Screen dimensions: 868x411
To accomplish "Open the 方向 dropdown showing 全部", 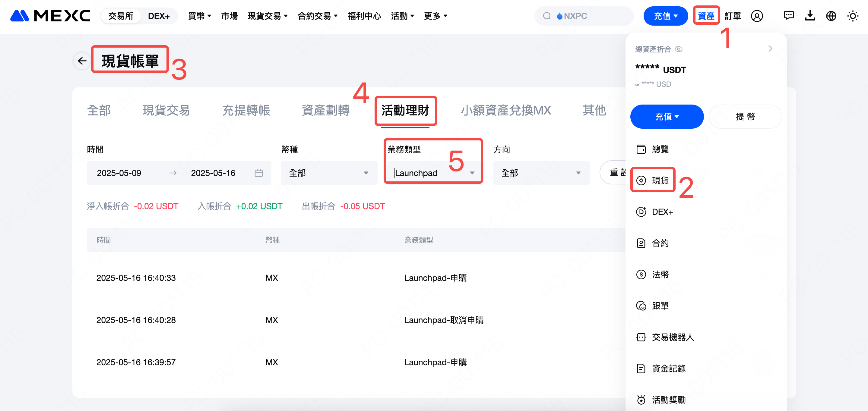I will click(x=541, y=173).
